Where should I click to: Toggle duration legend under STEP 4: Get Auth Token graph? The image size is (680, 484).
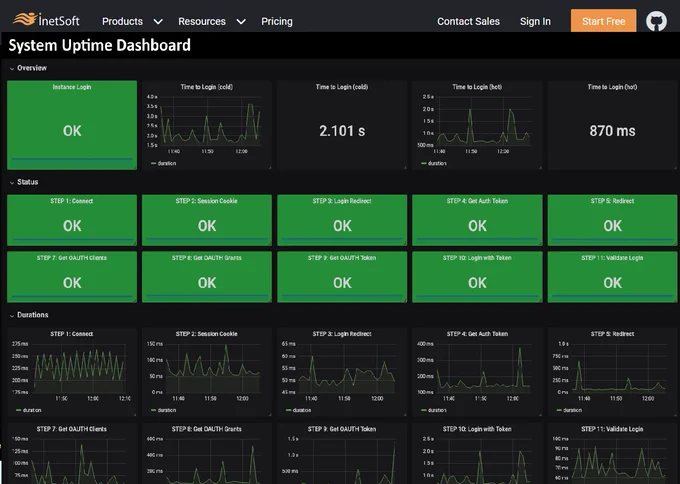[x=434, y=410]
